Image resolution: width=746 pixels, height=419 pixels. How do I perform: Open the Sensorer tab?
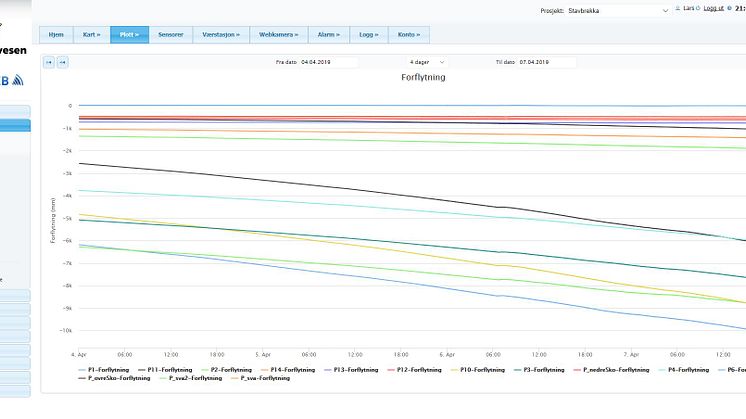click(171, 35)
